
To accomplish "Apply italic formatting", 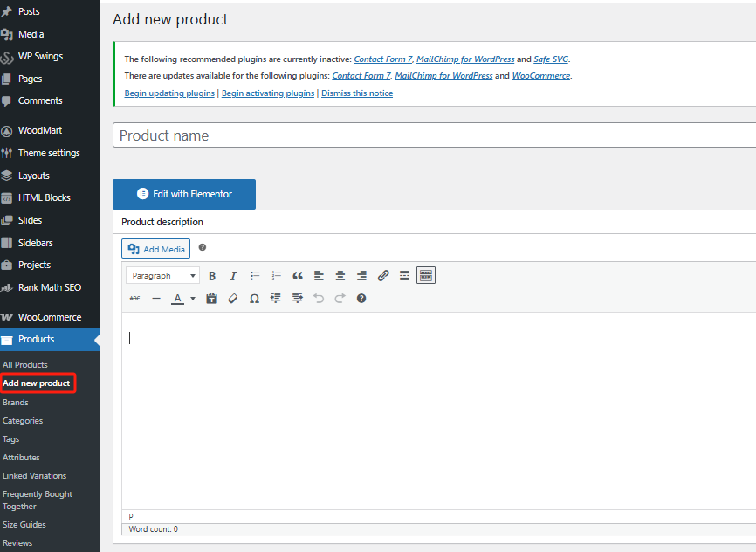I will click(233, 276).
